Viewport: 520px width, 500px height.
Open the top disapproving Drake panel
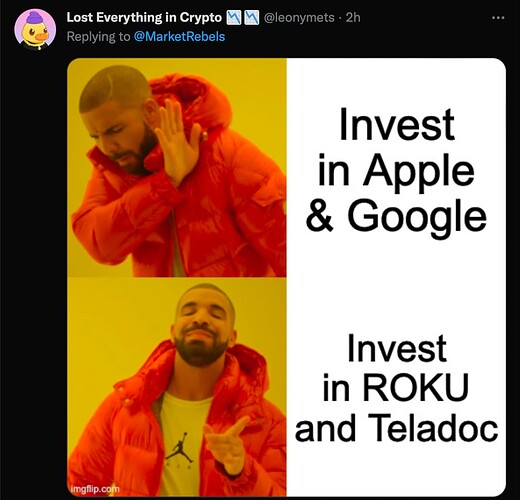point(177,168)
